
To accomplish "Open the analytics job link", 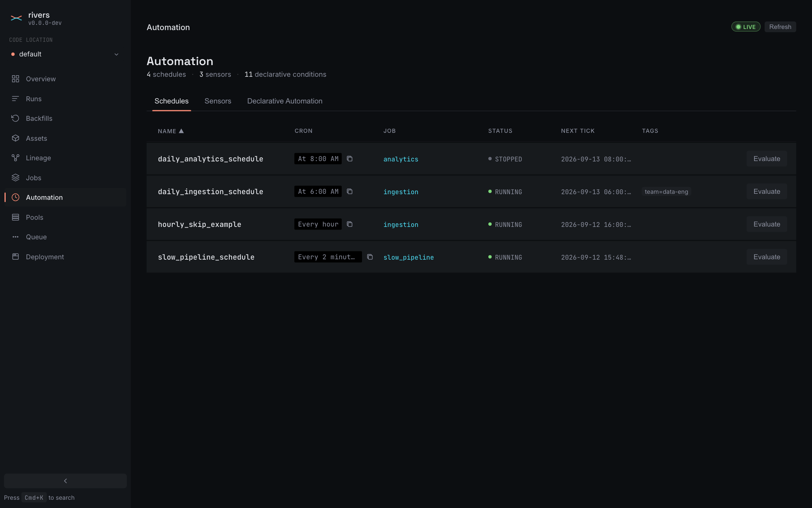I will 401,159.
